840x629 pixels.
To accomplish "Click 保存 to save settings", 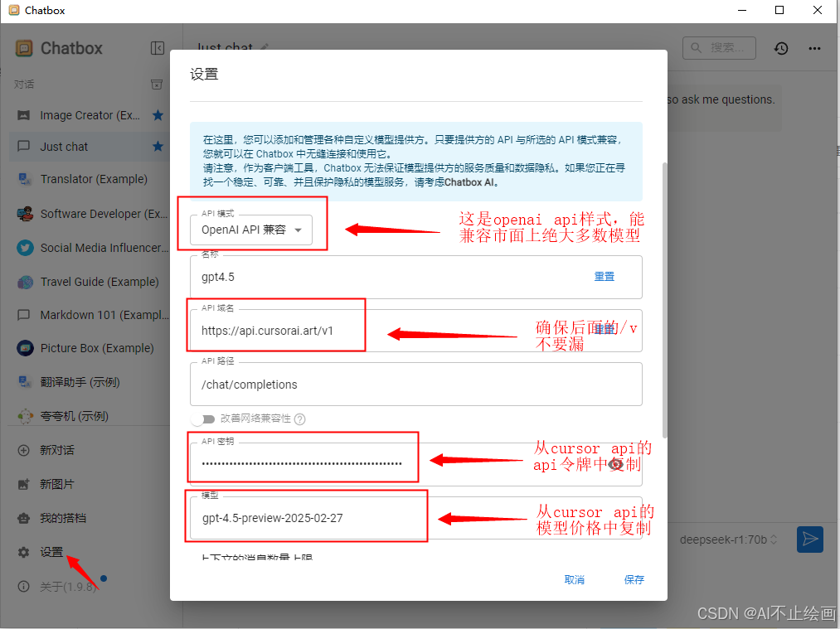I will (634, 580).
